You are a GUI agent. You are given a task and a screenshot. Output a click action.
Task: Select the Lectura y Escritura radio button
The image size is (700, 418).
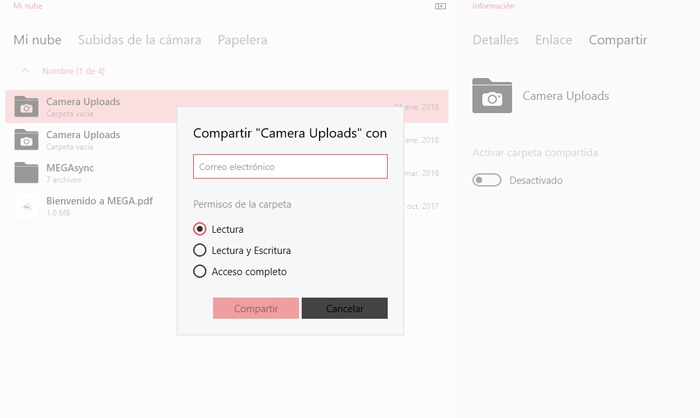point(200,250)
